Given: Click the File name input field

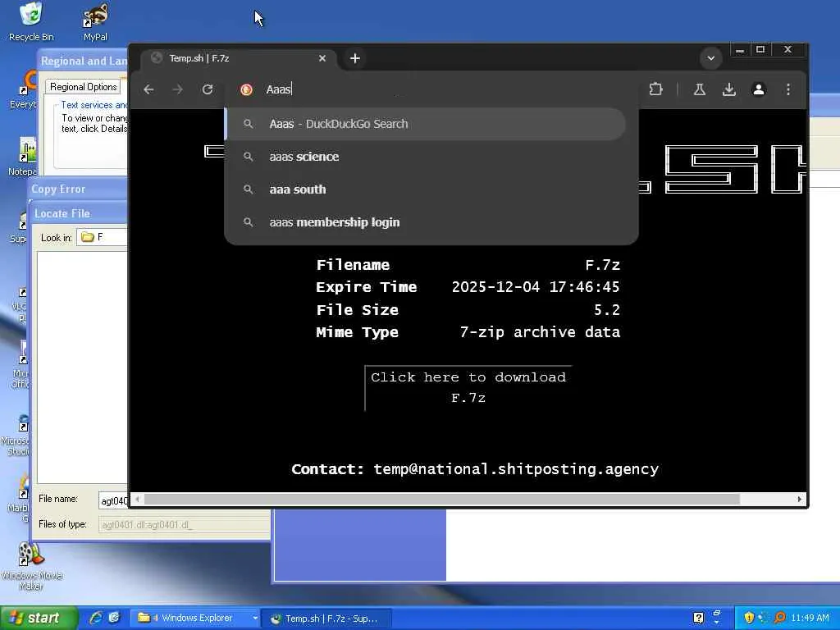Looking at the screenshot, I should point(113,500).
